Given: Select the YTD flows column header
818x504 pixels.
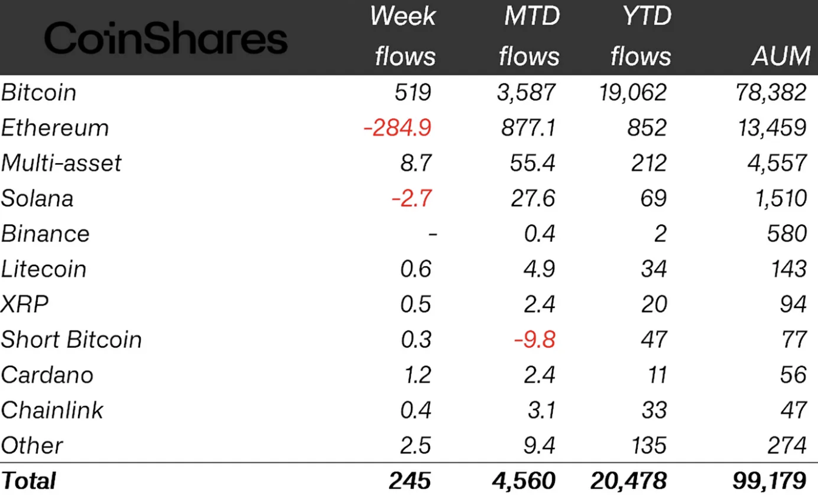Looking at the screenshot, I should point(640,36).
